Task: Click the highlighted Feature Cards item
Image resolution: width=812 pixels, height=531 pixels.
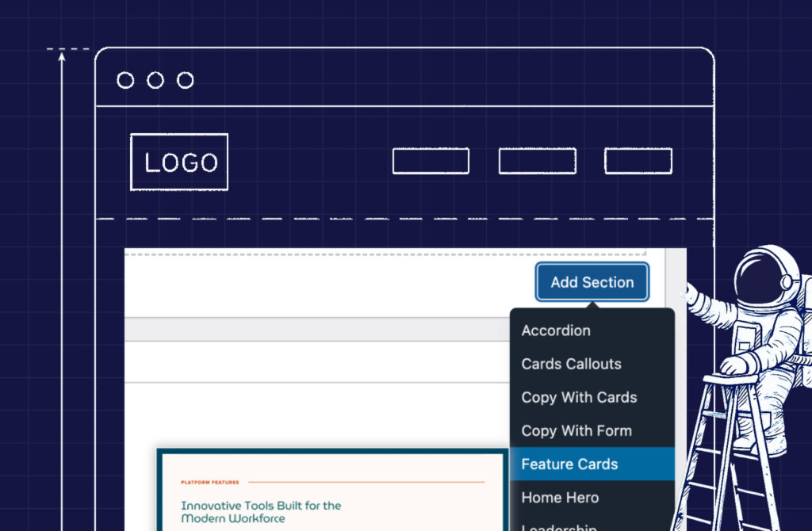Action: pyautogui.click(x=569, y=464)
